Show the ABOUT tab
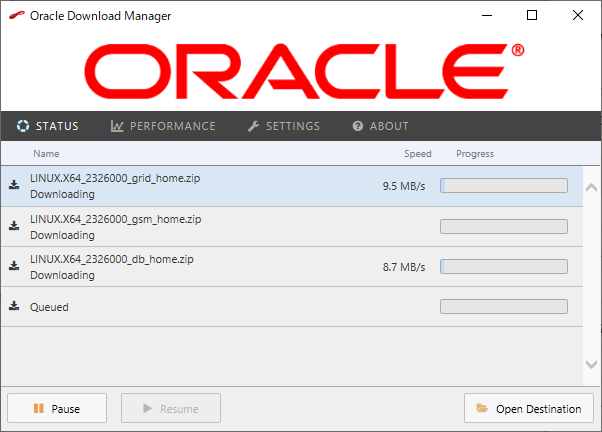602x432 pixels. 380,126
